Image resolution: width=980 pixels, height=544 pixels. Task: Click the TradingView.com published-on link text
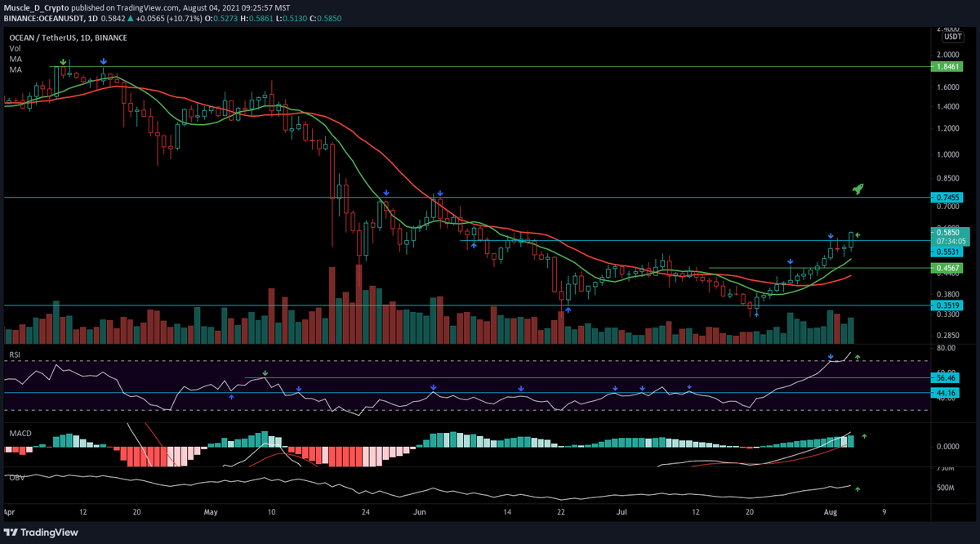point(149,7)
